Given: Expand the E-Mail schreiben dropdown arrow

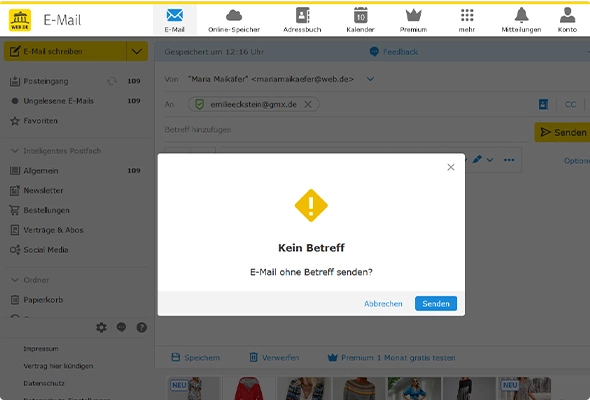Looking at the screenshot, I should (137, 51).
